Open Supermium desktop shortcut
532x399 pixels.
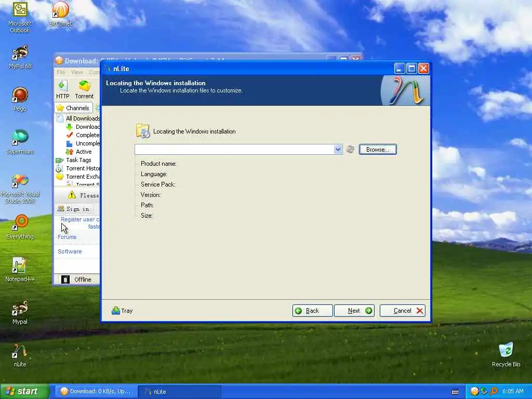pyautogui.click(x=20, y=142)
